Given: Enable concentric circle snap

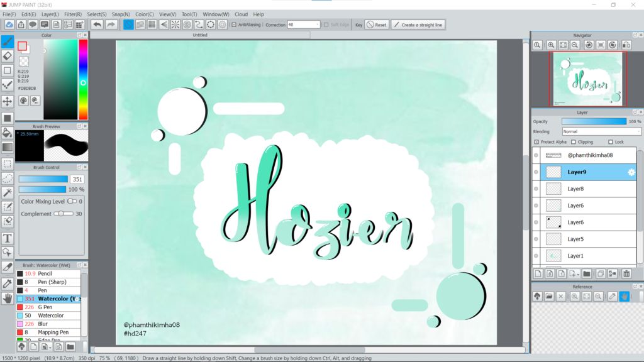Looking at the screenshot, I should coord(187,25).
